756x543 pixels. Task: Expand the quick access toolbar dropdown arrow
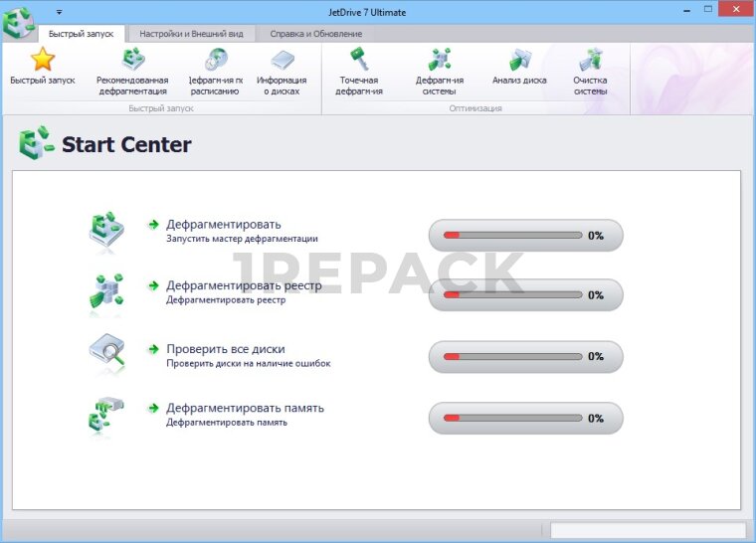click(x=59, y=12)
